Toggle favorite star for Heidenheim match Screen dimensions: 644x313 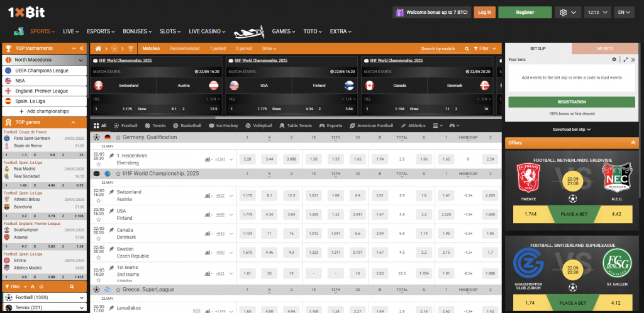98,164
